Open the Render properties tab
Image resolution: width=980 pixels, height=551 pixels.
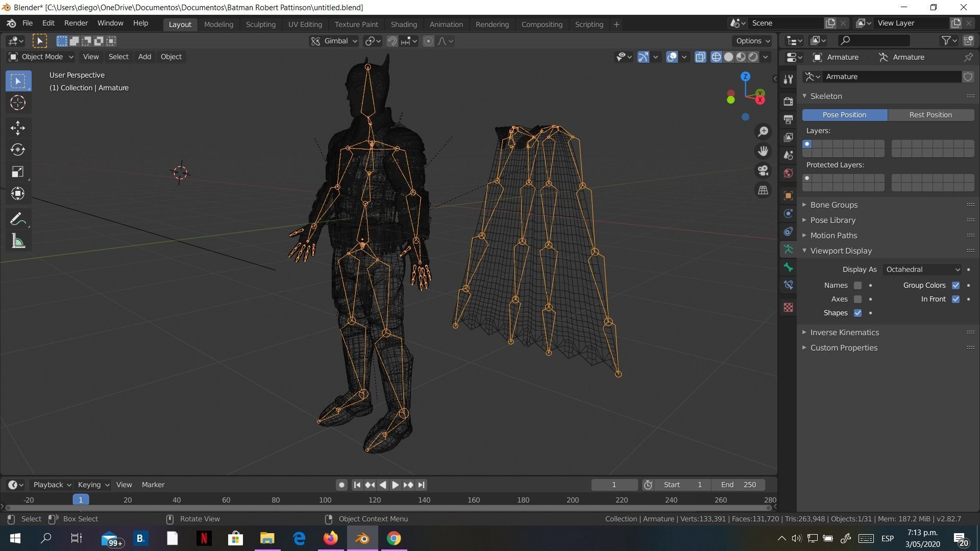coord(789,101)
